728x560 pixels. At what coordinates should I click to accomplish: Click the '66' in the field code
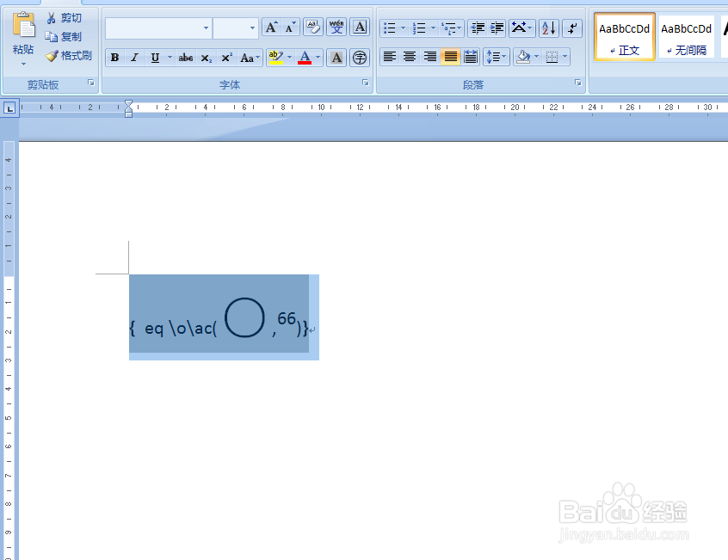[x=287, y=318]
